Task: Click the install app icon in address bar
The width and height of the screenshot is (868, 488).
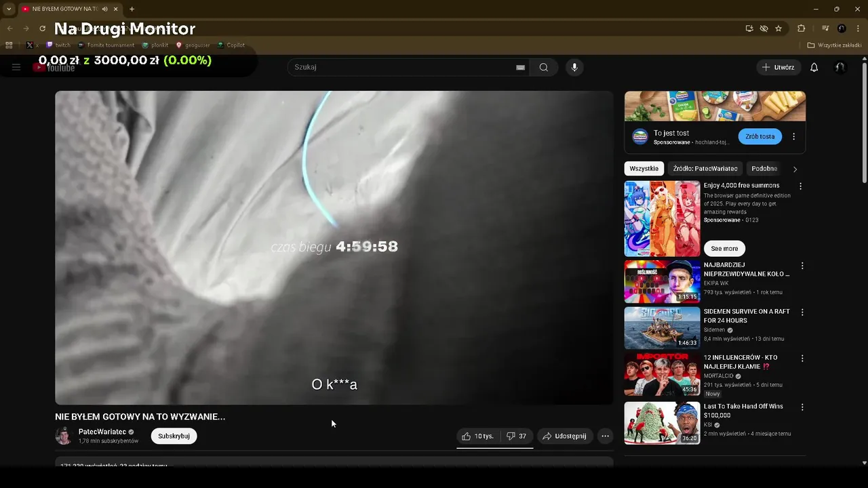Action: click(x=749, y=28)
